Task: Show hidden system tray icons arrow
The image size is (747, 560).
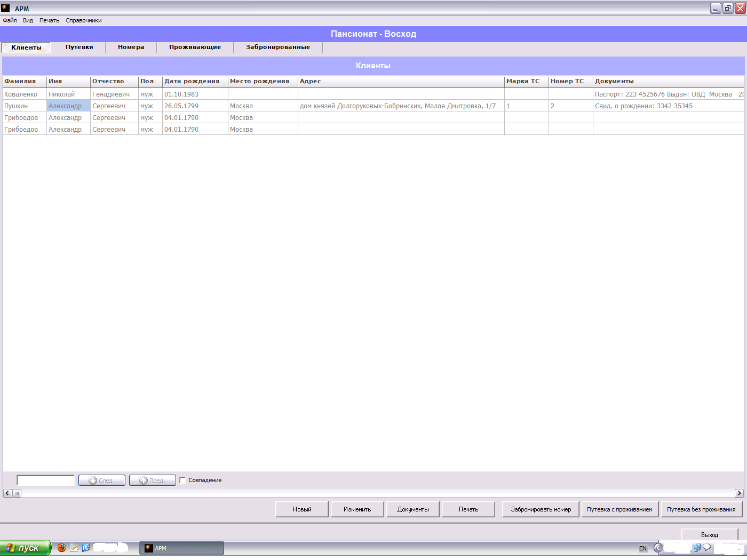Action: click(658, 548)
